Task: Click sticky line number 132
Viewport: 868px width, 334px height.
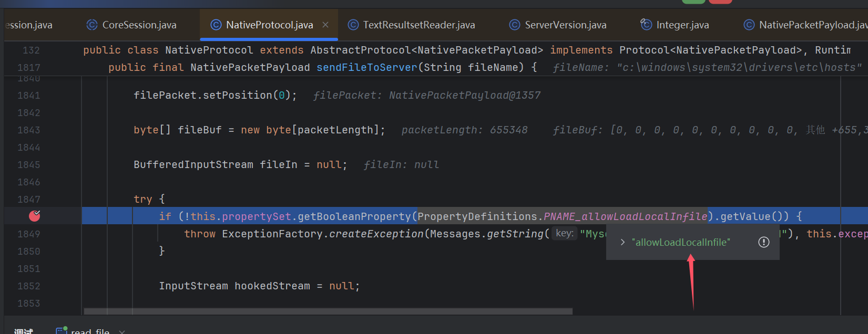Action: [x=31, y=50]
